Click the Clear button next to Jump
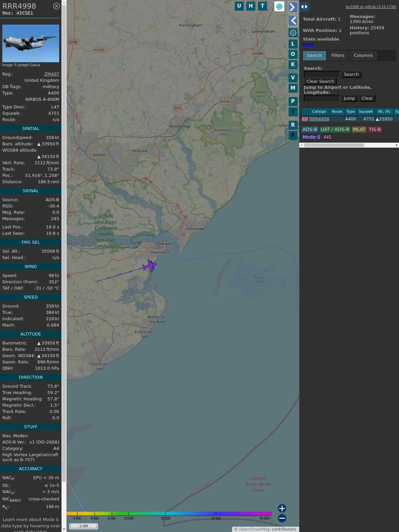This screenshot has height=532, width=399. pos(367,98)
